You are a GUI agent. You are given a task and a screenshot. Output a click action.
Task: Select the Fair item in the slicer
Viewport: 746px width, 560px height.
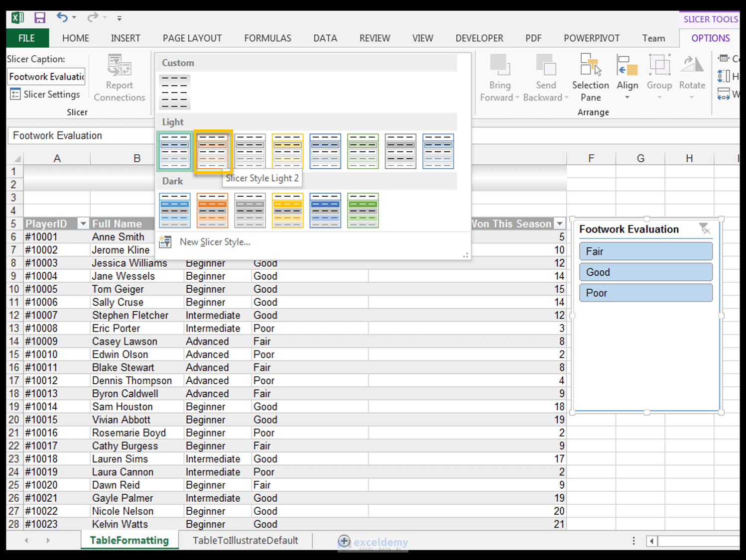[645, 251]
